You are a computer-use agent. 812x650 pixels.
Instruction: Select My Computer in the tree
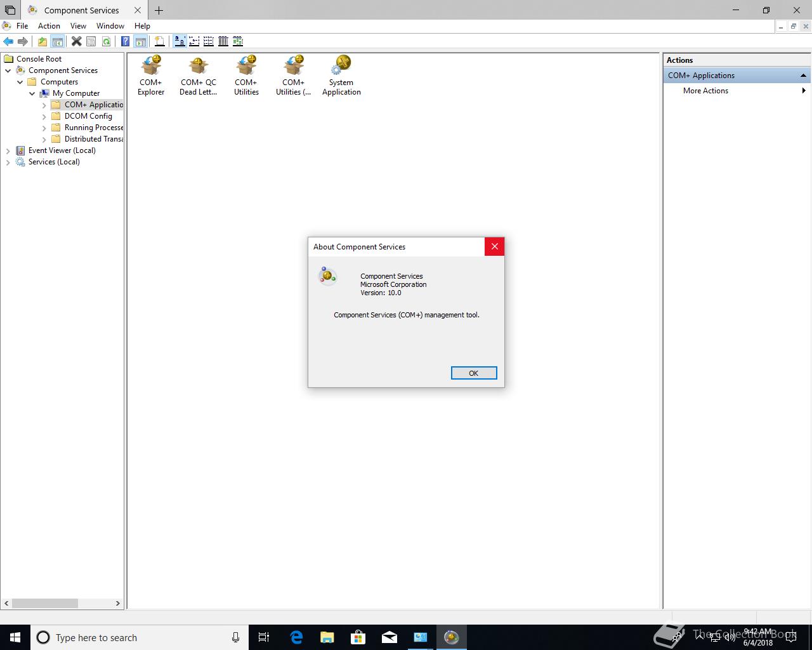pos(76,93)
